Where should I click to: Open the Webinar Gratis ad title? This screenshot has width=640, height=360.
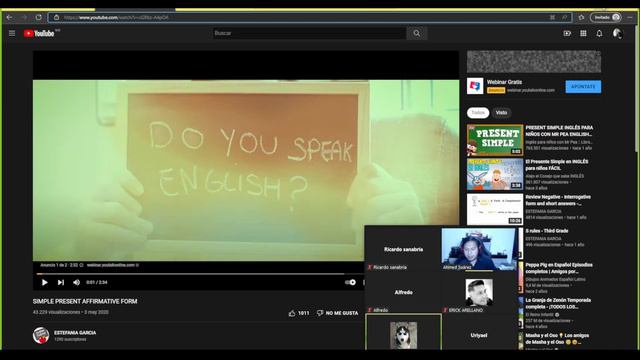point(504,82)
